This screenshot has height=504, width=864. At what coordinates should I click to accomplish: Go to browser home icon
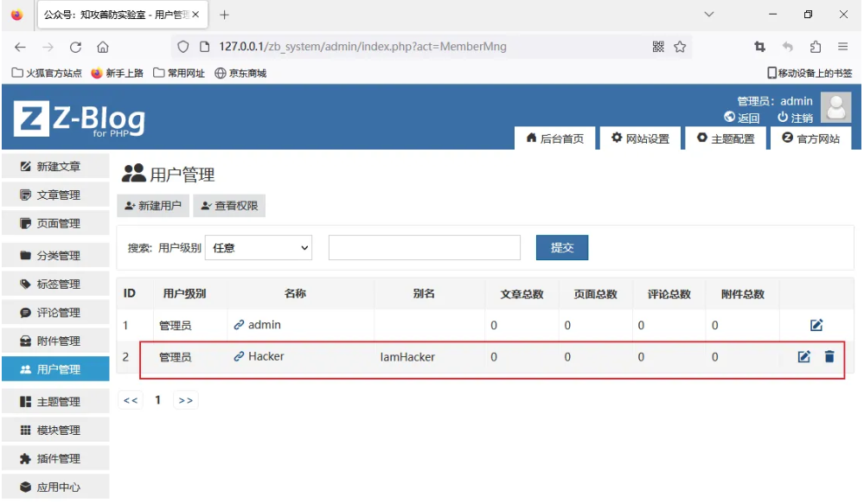103,47
